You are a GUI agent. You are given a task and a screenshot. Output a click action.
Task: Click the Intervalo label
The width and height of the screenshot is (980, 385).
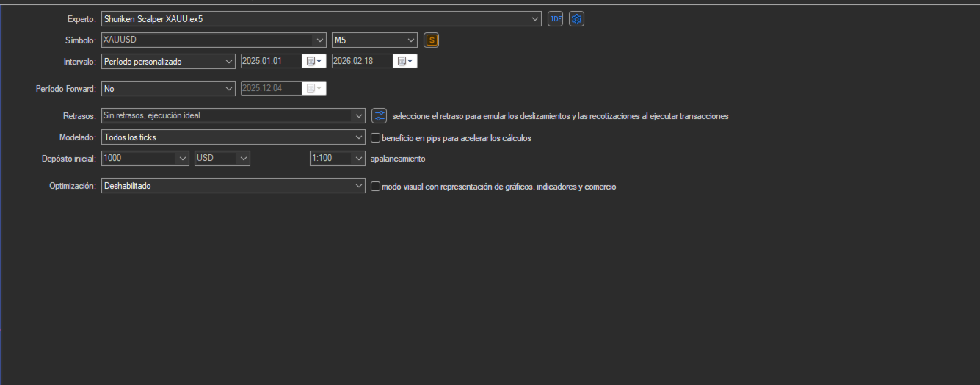coord(81,62)
